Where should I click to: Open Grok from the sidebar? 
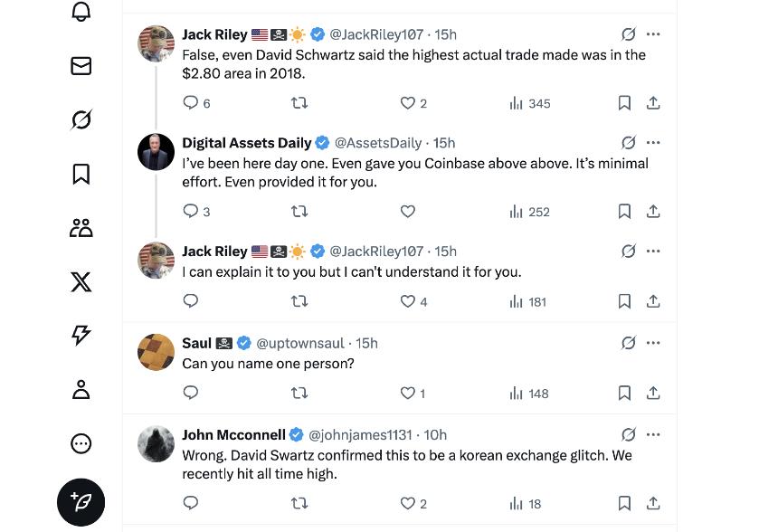click(x=81, y=119)
